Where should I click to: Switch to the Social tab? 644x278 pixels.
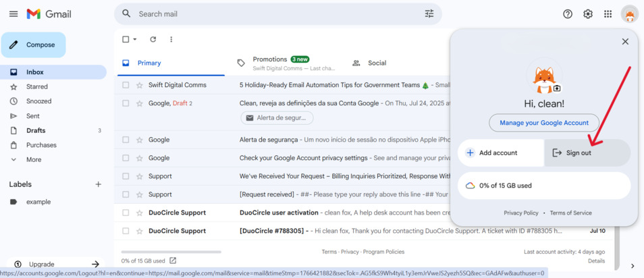(377, 63)
